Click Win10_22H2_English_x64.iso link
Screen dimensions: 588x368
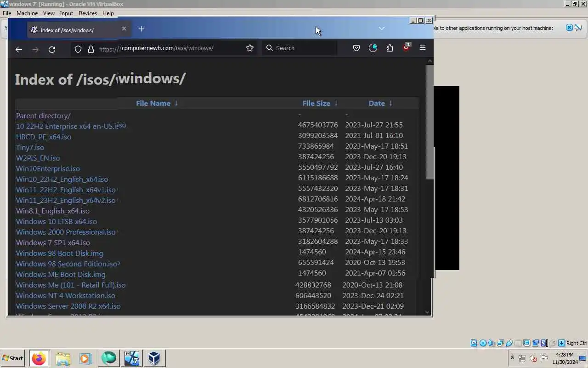coord(62,179)
